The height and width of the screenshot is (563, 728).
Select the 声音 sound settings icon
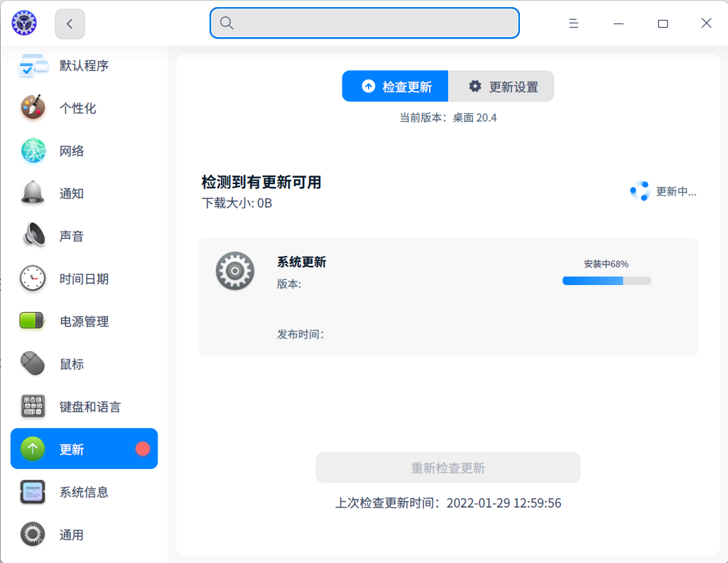click(32, 236)
